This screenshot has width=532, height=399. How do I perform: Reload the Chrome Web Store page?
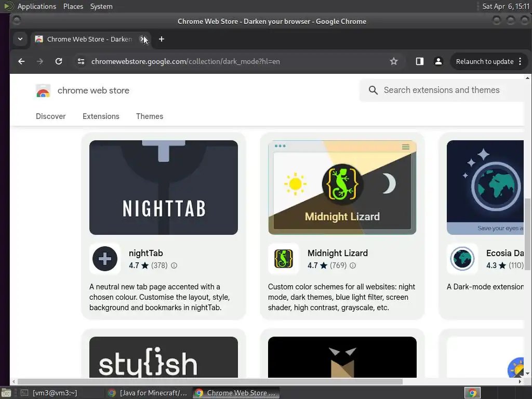(x=59, y=61)
